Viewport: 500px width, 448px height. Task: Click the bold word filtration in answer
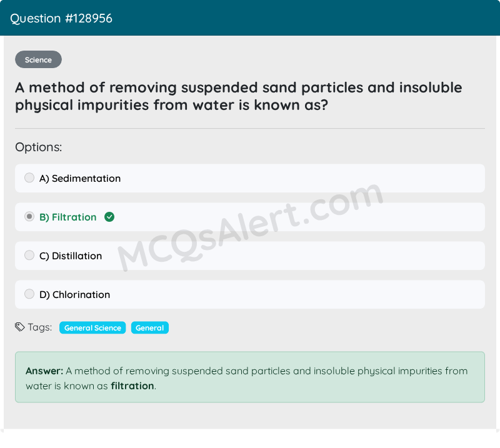(132, 386)
